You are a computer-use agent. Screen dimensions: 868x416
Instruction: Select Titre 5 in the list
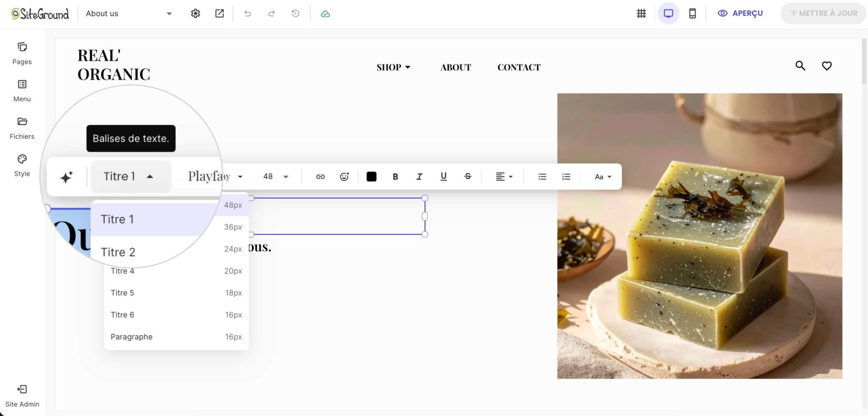tap(176, 293)
